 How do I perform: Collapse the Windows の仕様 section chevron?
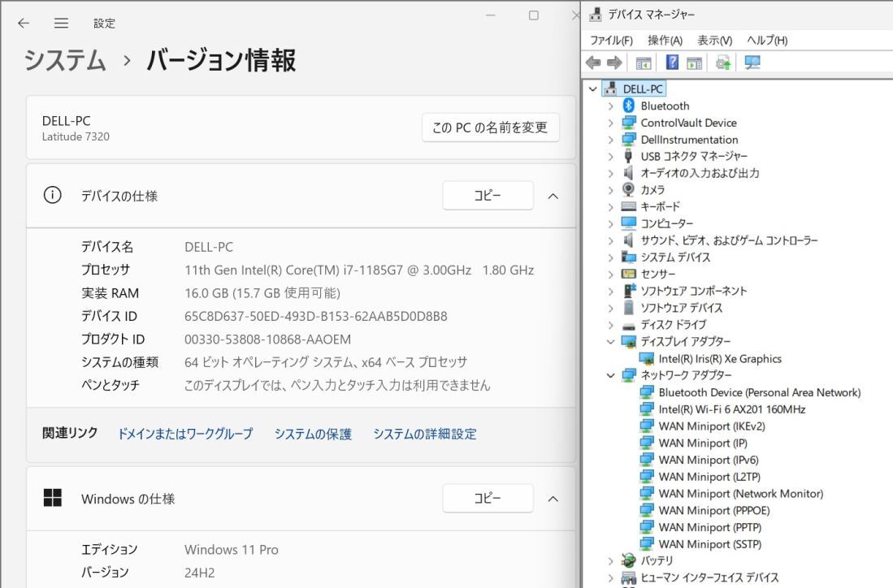point(553,499)
